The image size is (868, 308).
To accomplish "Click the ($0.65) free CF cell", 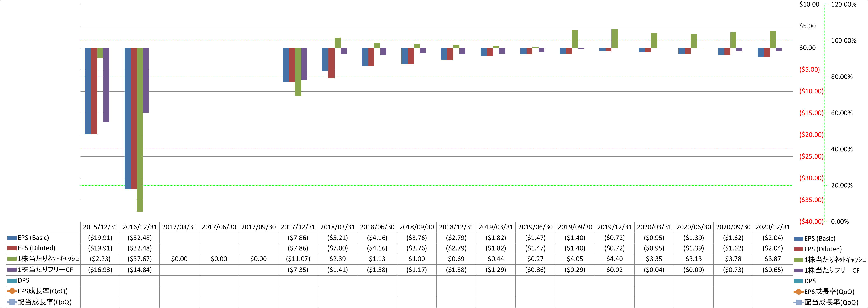I will pos(773,270).
